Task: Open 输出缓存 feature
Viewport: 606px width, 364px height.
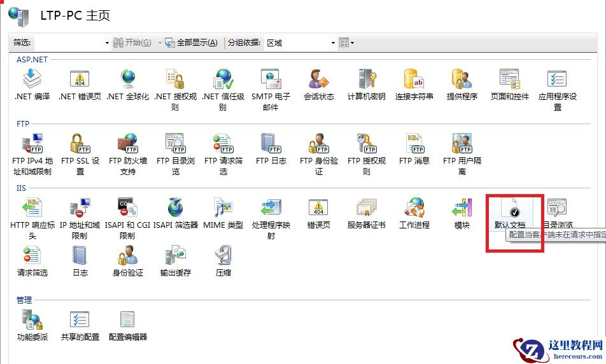Action: pyautogui.click(x=176, y=261)
